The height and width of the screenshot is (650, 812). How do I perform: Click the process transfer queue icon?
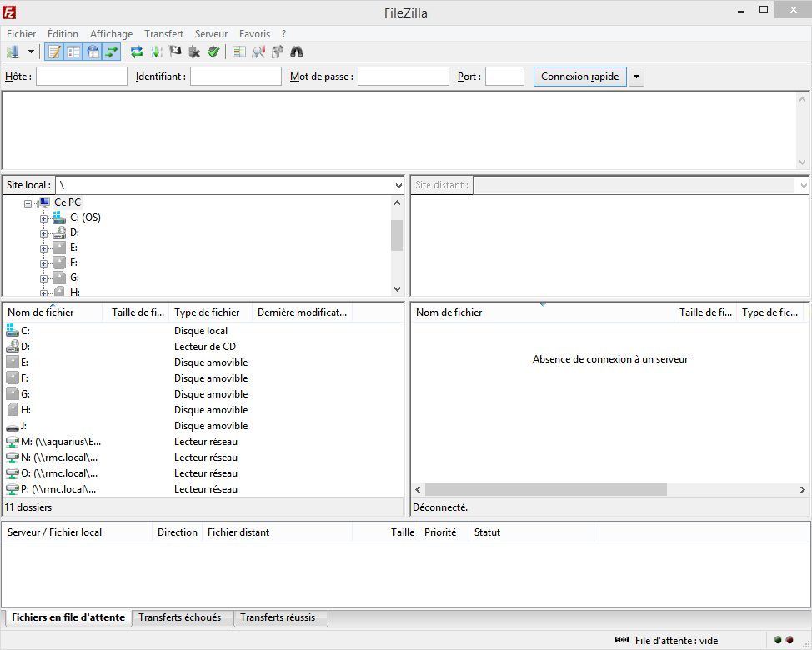[156, 52]
